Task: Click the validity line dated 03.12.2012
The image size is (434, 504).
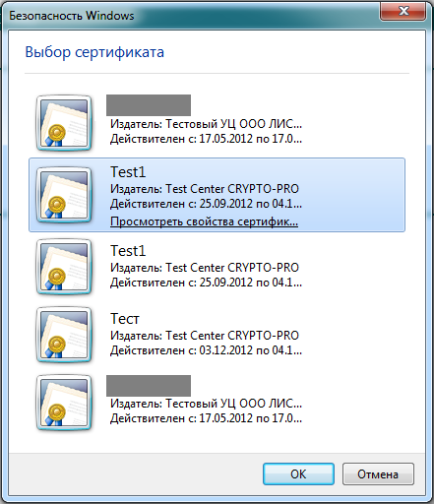Action: (206, 350)
